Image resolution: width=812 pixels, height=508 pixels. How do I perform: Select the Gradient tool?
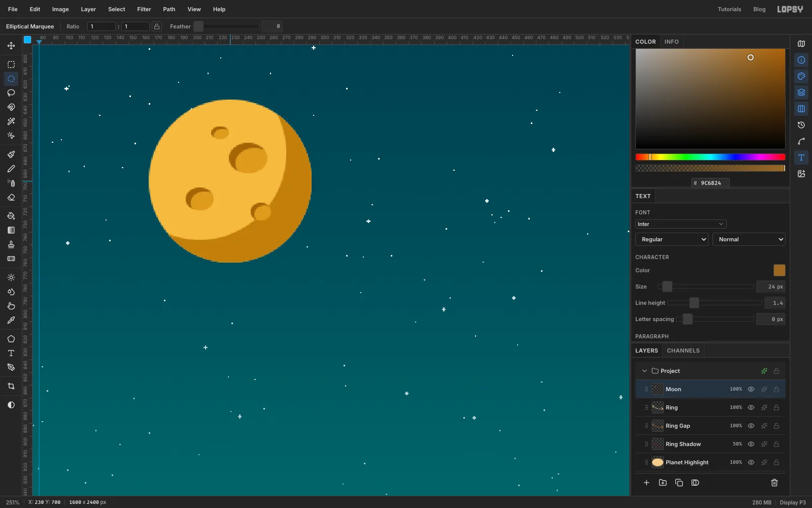tap(11, 230)
